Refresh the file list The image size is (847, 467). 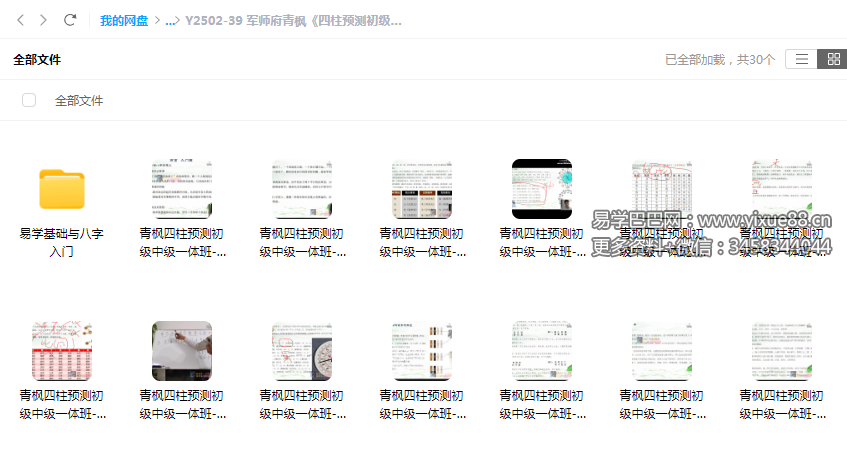70,21
